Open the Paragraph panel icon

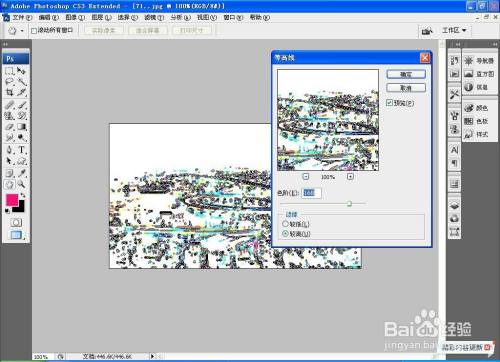click(454, 163)
